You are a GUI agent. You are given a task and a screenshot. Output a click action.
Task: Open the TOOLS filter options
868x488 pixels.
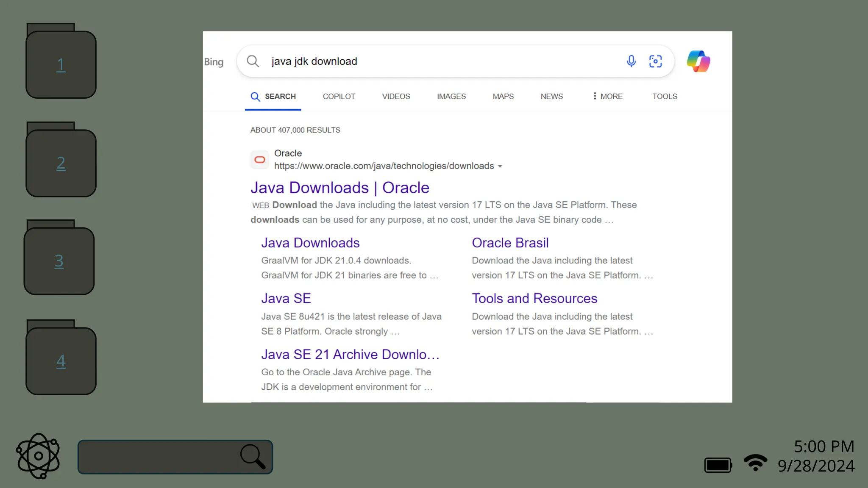coord(665,97)
